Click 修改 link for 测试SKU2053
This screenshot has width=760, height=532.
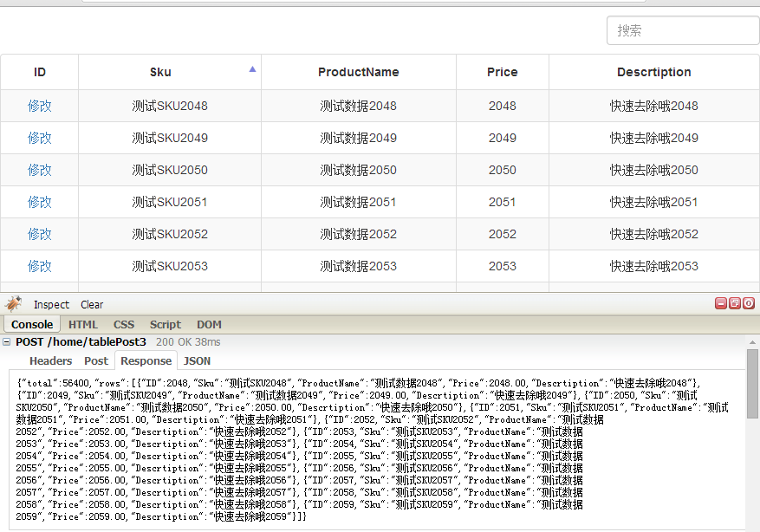pos(39,265)
